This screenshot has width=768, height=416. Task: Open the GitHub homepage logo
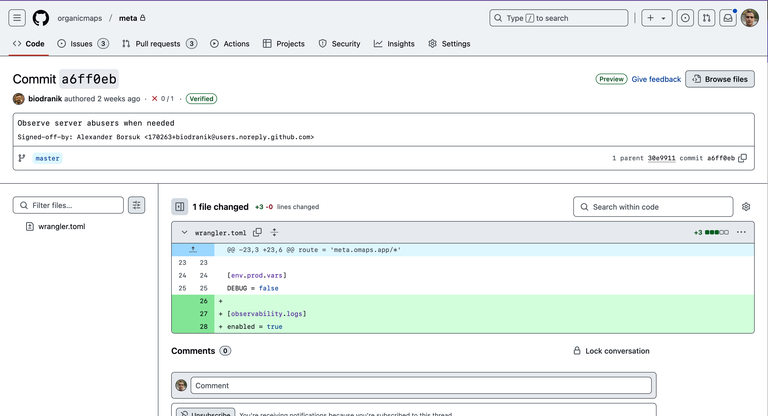tap(41, 18)
